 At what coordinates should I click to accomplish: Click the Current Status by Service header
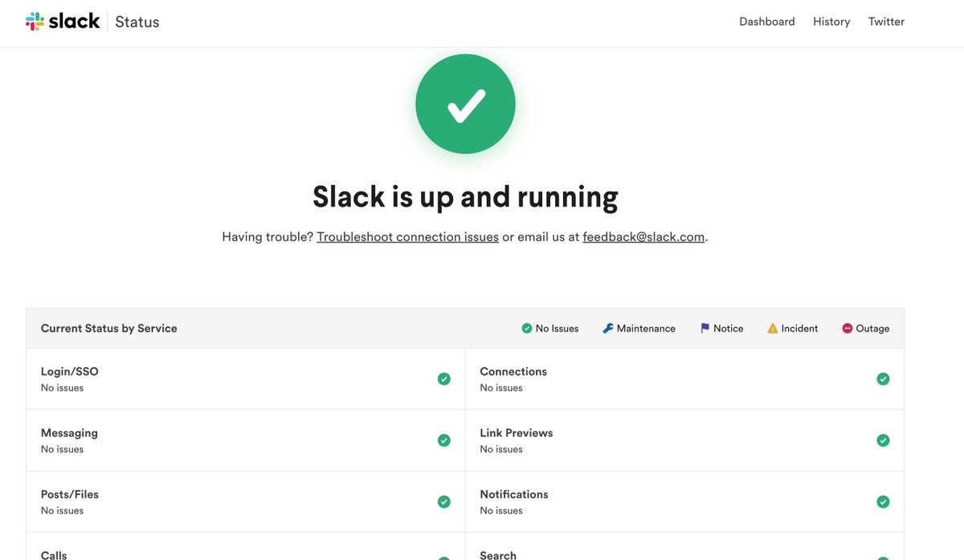pyautogui.click(x=109, y=329)
